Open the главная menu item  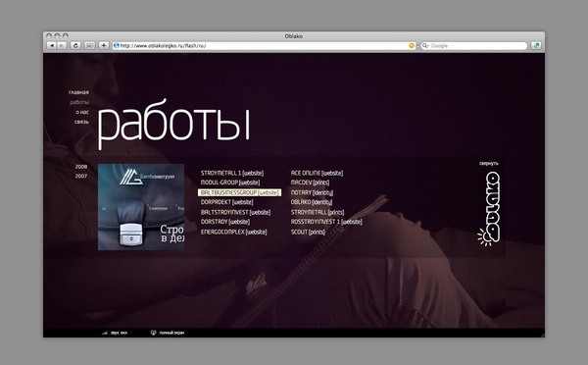tap(78, 92)
